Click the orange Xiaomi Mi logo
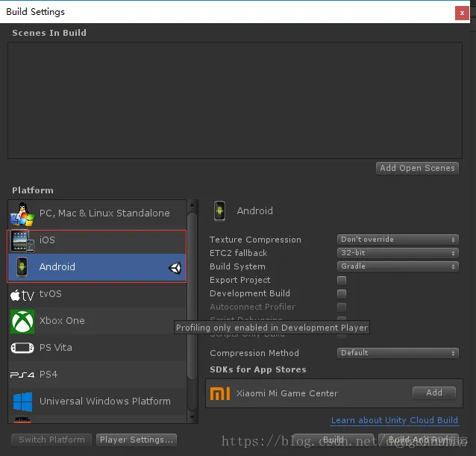The image size is (476, 456). pos(220,394)
